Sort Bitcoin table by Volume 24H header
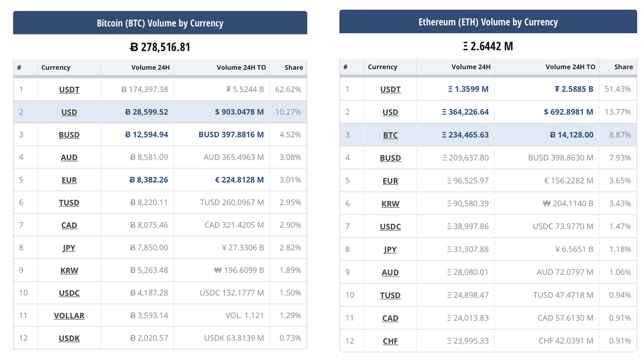 click(150, 67)
